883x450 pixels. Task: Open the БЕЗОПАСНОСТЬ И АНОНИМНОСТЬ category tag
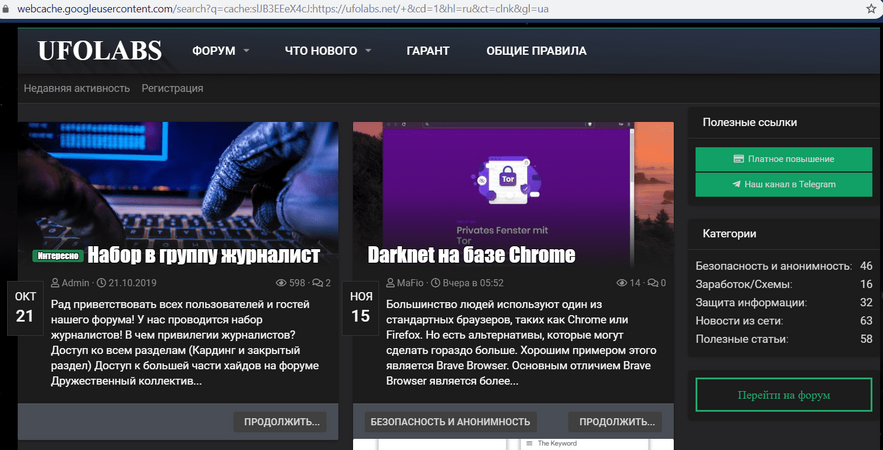click(x=451, y=422)
